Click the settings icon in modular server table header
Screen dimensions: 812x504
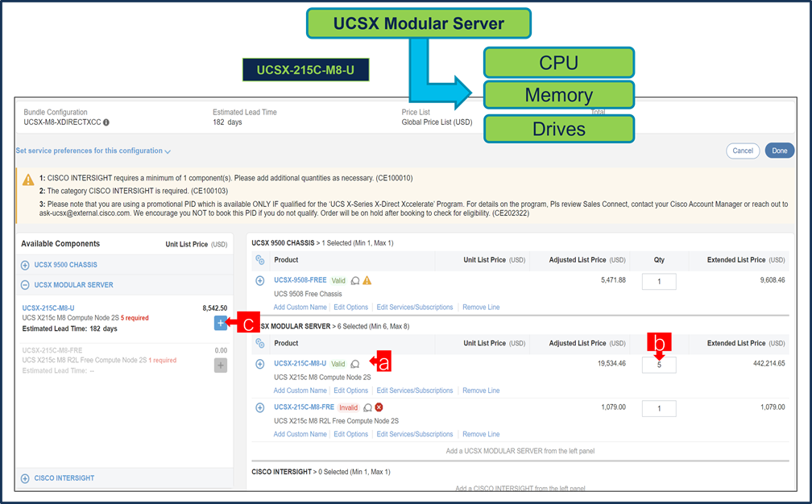(260, 344)
